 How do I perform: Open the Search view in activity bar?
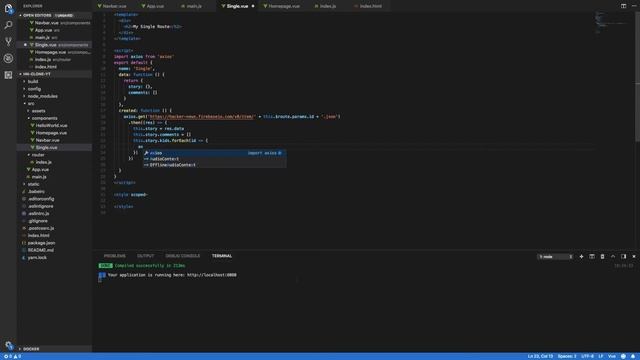[8, 25]
